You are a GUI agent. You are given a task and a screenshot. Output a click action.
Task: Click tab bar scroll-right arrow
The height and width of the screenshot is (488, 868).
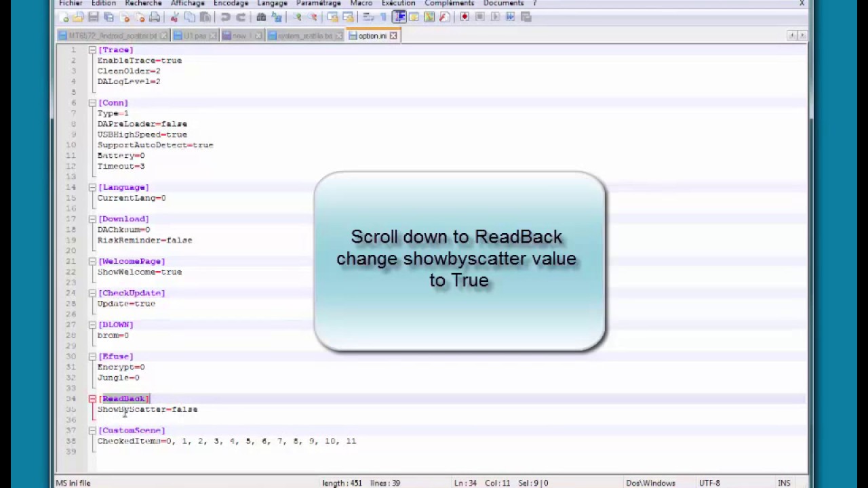point(802,35)
